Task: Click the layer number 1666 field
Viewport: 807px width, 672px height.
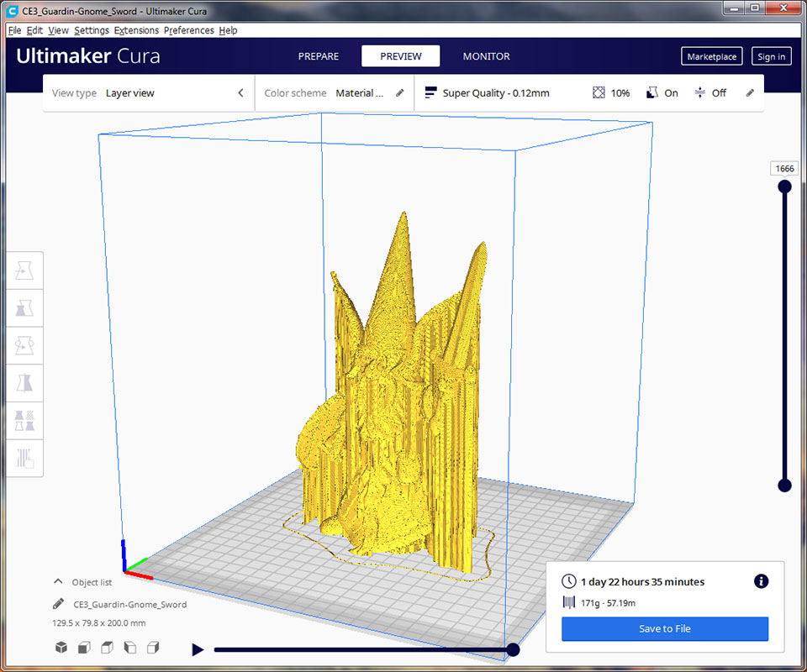Action: [784, 169]
